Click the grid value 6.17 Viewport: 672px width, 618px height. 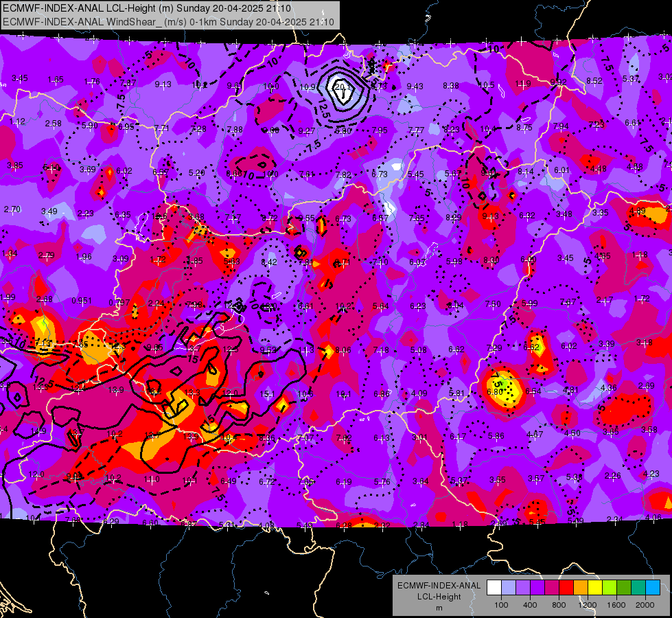pos(458,437)
